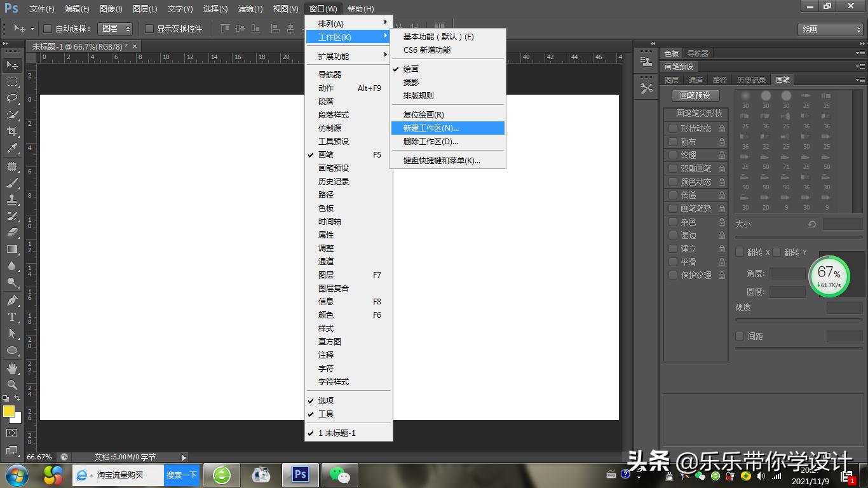Enable the 自动选择 checkbox
This screenshot has width=868, height=488.
pyautogui.click(x=48, y=29)
